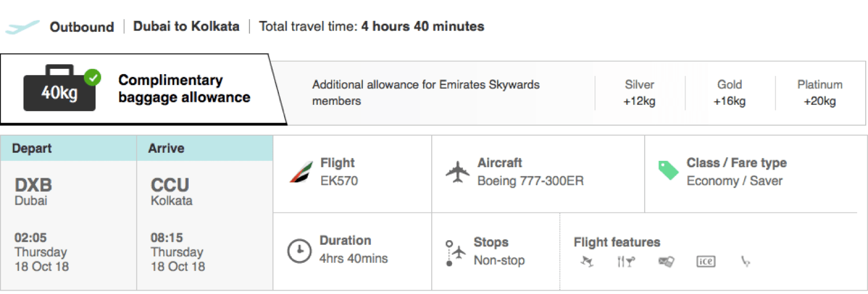Image resolution: width=868 pixels, height=294 pixels.
Task: Click the email and phone connectivity icon
Action: click(x=666, y=262)
